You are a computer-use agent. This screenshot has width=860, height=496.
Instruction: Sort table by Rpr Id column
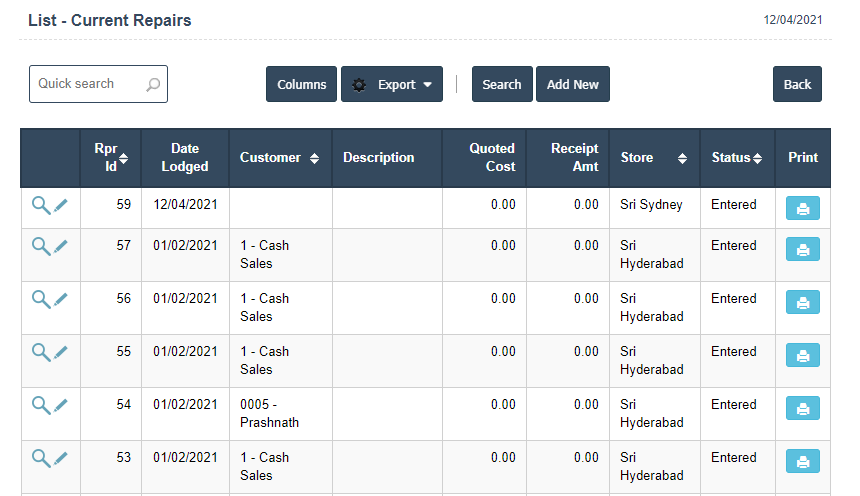(111, 157)
